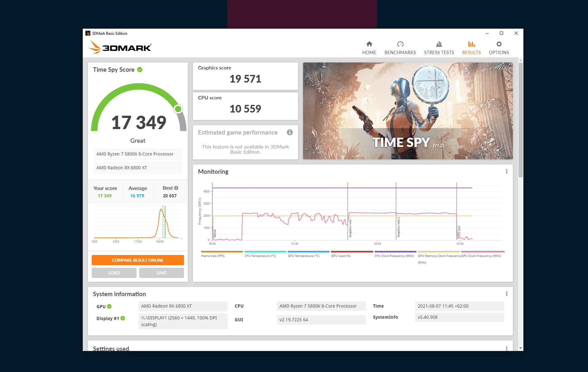Click the Graphics test 1 marker line
The height and width of the screenshot is (372, 588).
[x=348, y=211]
